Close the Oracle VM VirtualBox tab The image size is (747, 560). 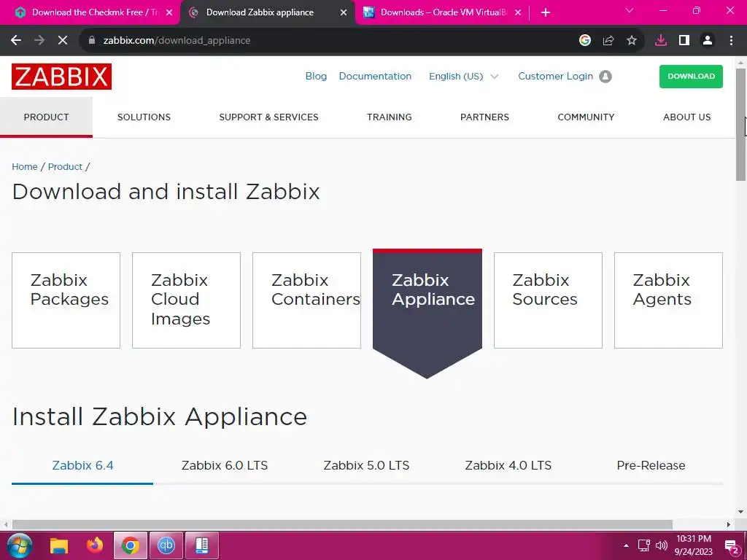(x=518, y=13)
